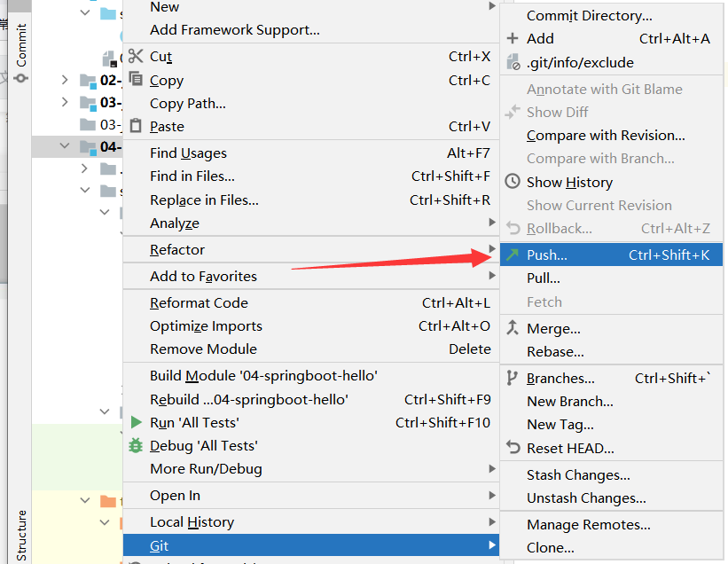Screen dimensions: 728x564
Task: Open the Structure tool window tab
Action: tap(21, 536)
